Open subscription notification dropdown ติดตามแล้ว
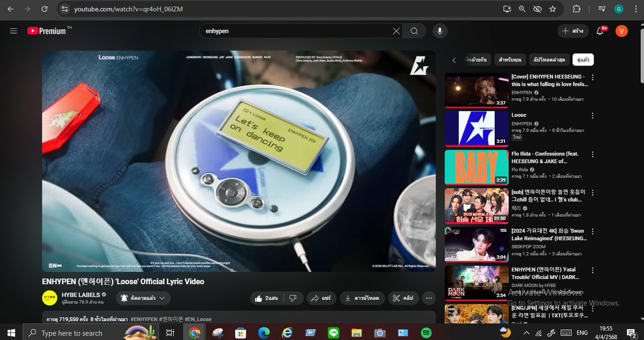 point(142,298)
